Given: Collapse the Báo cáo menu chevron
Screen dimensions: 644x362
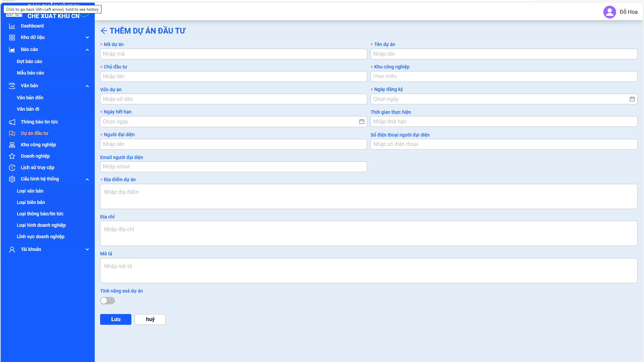Looking at the screenshot, I should [87, 50].
